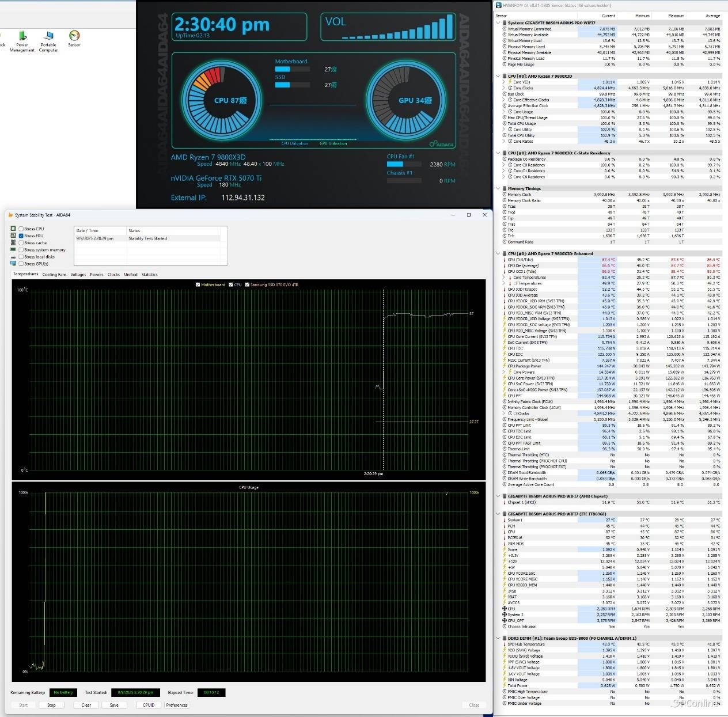Viewport: 728px width, 717px height.
Task: Click the Stress system memory RAM icon
Action: [x=13, y=250]
